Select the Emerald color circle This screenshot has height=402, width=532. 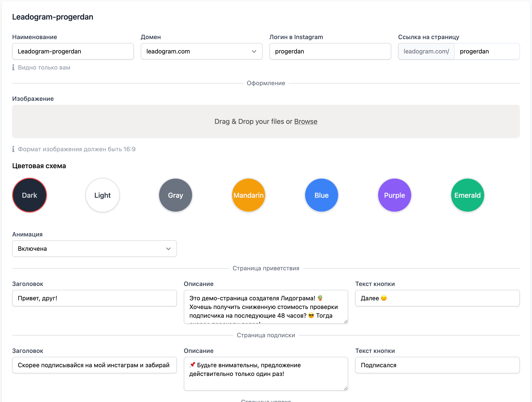point(467,195)
